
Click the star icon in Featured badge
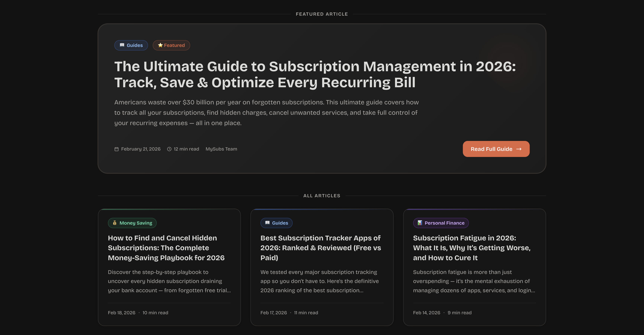[x=160, y=45]
